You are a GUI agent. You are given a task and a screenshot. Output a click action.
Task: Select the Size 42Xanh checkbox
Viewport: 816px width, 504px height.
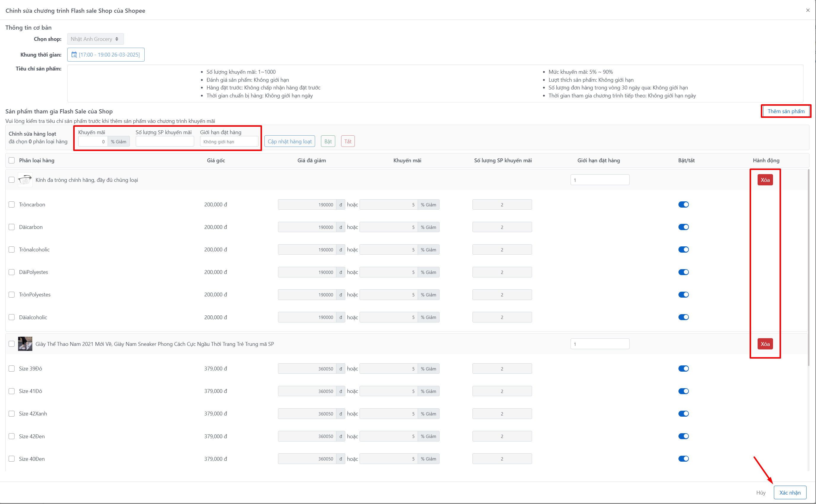pos(12,414)
